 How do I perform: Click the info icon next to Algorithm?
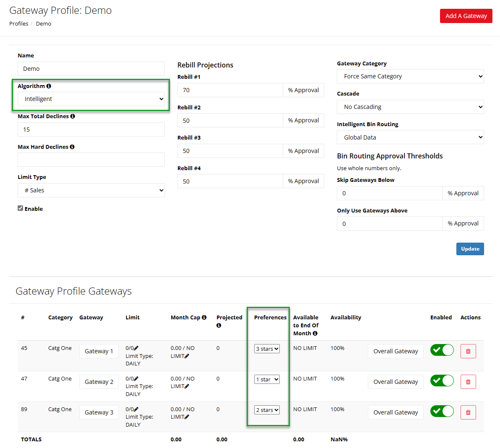coord(49,86)
